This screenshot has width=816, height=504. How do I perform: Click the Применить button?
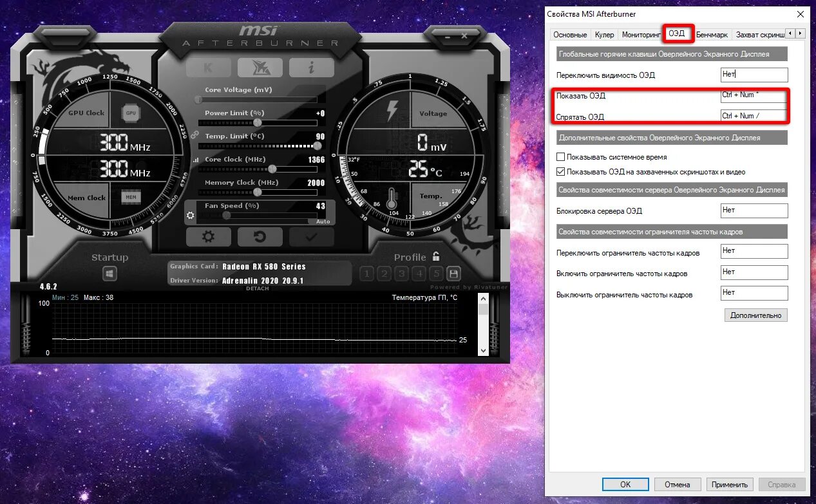(x=730, y=485)
